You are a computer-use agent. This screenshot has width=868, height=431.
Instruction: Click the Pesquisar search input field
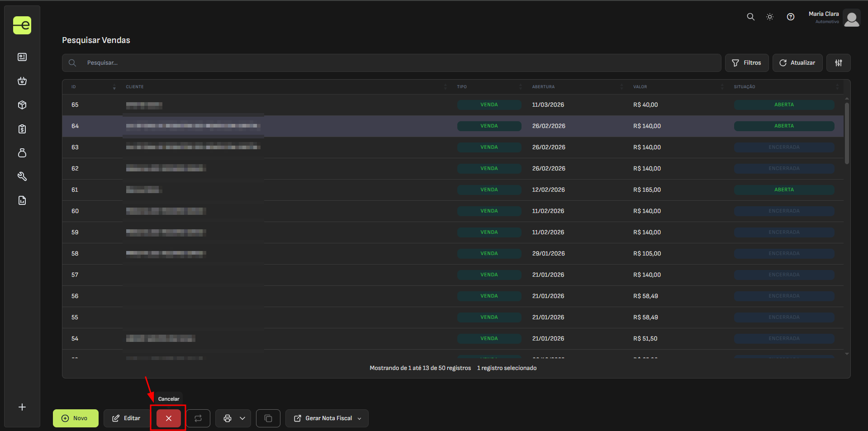[x=398, y=63]
